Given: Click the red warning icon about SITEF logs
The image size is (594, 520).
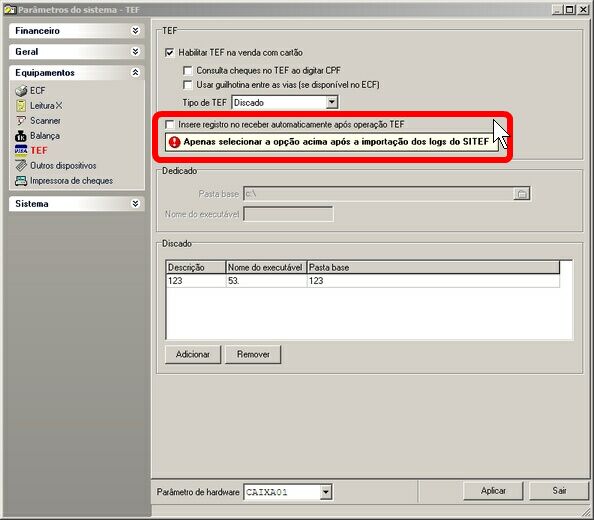Looking at the screenshot, I should (174, 142).
